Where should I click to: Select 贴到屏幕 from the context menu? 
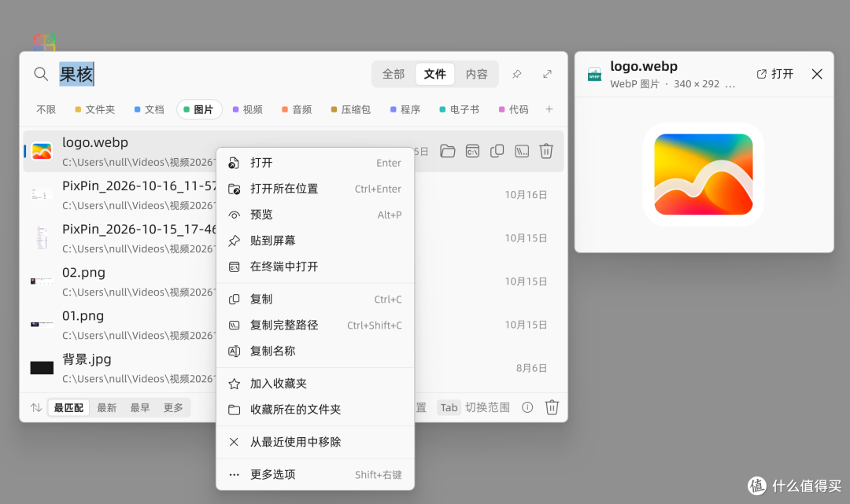315,241
